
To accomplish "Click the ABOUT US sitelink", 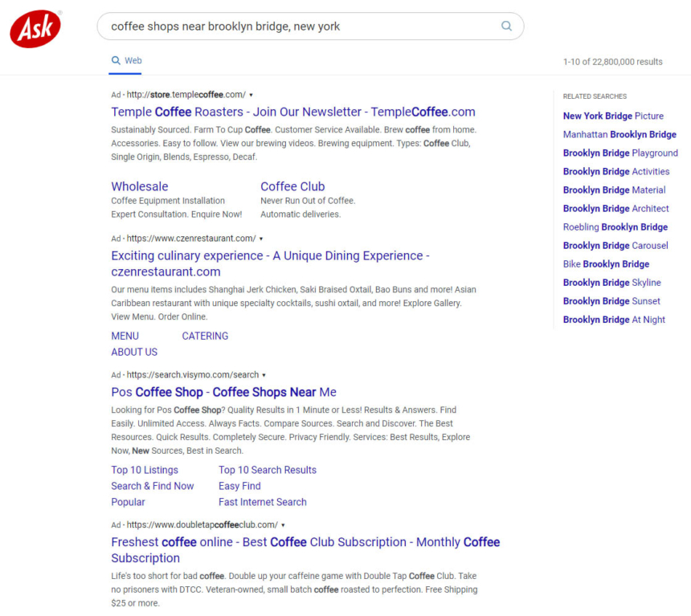I will tap(134, 352).
